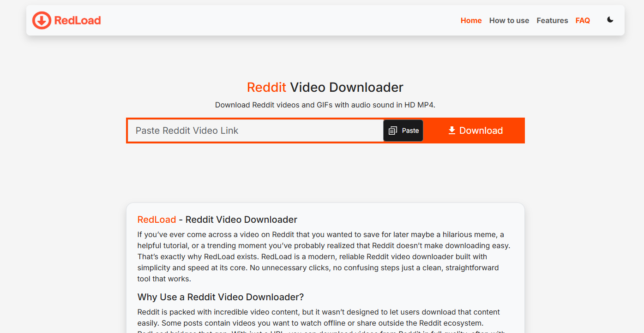Open the FAQ section

(x=583, y=20)
